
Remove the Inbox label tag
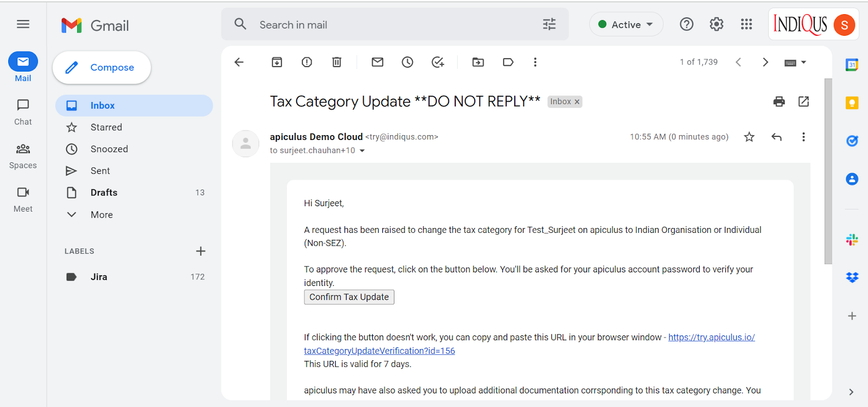(577, 101)
